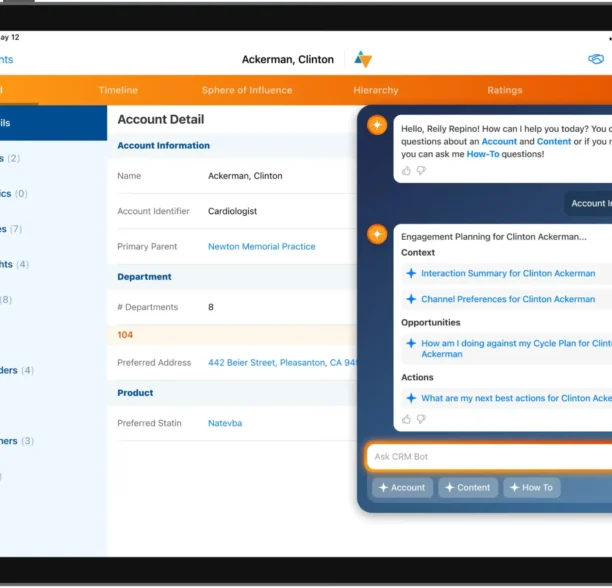The width and height of the screenshot is (612, 588).
Task: Click plus icon of Interaction Summary suggestion
Action: coord(411,273)
